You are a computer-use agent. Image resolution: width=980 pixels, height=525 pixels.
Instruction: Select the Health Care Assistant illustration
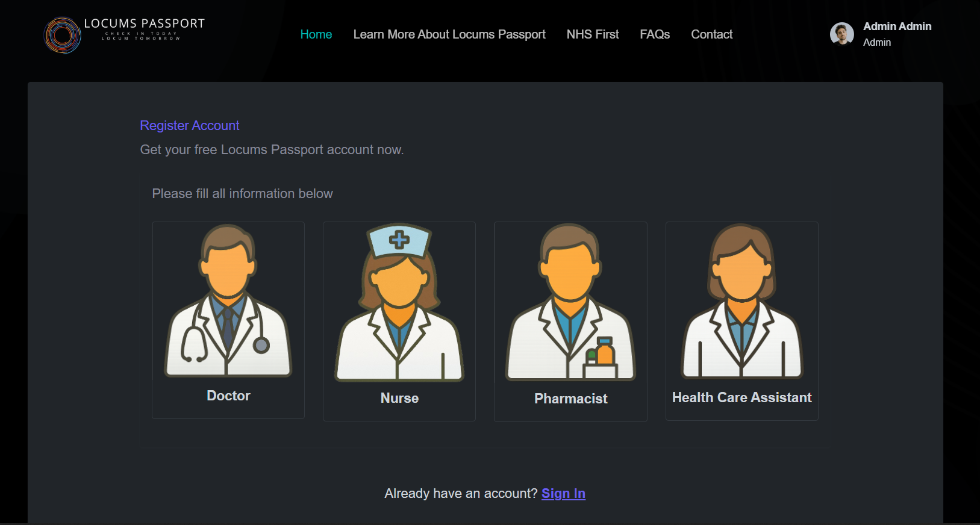coord(742,301)
